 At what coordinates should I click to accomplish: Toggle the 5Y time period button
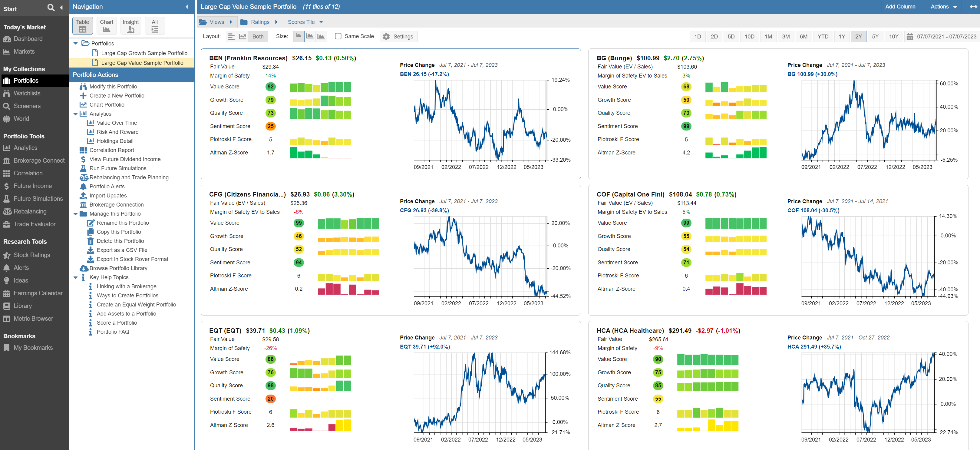click(x=875, y=37)
